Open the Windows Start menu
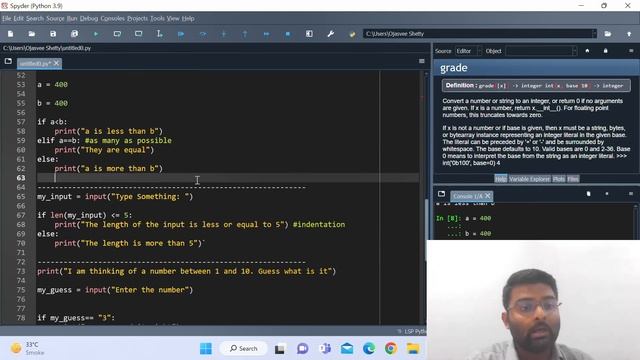This screenshot has height=360, width=640. [x=206, y=349]
